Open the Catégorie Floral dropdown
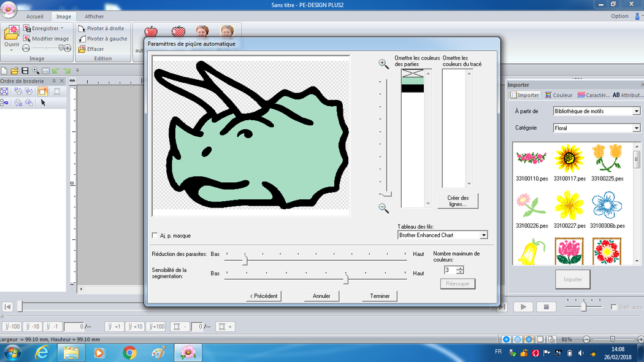The width and height of the screenshot is (644, 362). (636, 128)
